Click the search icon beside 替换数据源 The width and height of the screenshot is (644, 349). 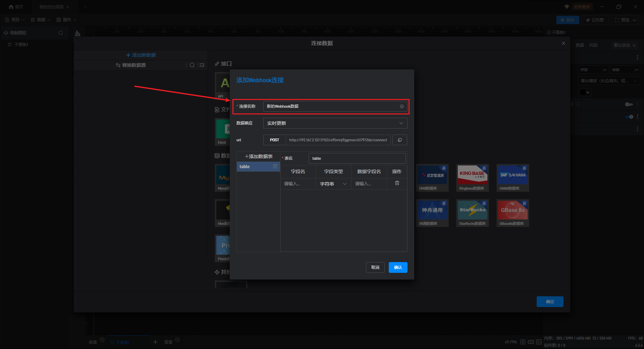(192, 65)
